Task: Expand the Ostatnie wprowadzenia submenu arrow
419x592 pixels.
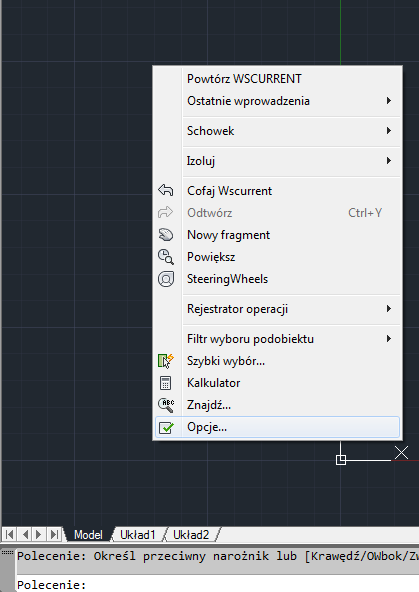Action: (389, 101)
